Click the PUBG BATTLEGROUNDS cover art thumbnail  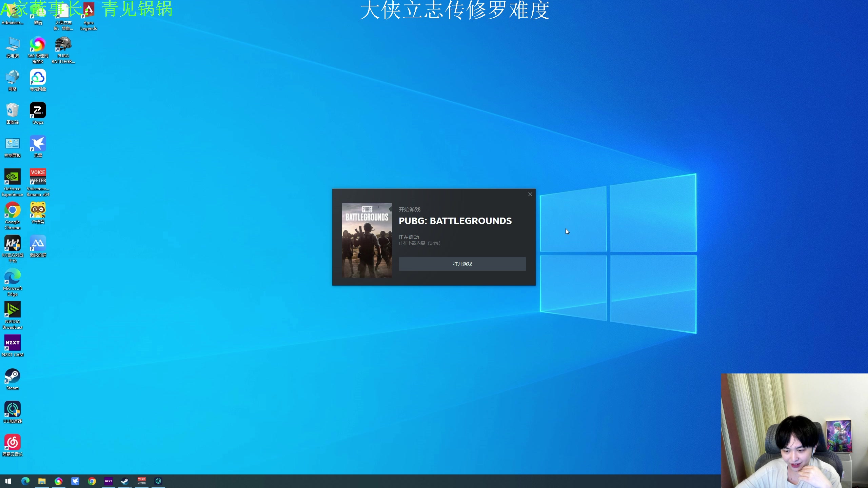click(x=367, y=240)
